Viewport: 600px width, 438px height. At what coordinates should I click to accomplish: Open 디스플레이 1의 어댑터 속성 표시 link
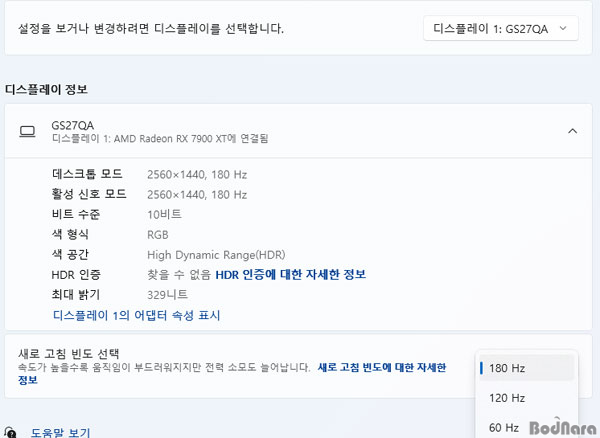(137, 315)
